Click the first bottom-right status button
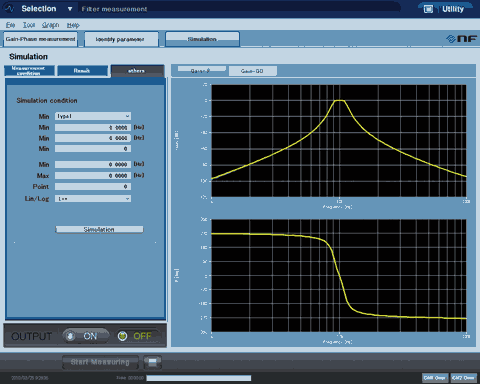The height and width of the screenshot is (384, 480). pyautogui.click(x=435, y=378)
